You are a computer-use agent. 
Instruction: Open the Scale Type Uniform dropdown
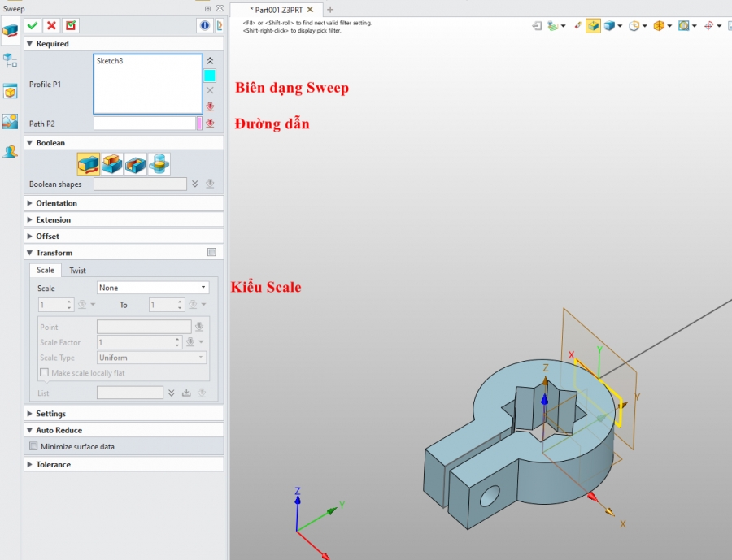(x=151, y=358)
